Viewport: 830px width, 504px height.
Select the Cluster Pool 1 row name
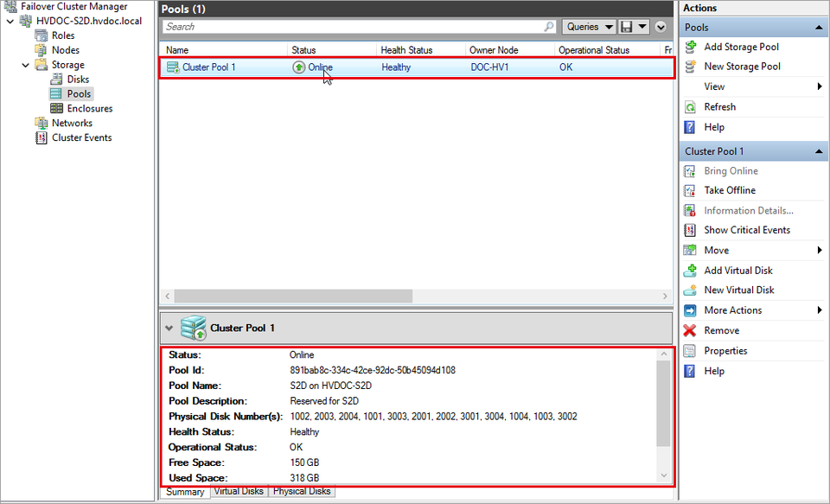tap(208, 67)
